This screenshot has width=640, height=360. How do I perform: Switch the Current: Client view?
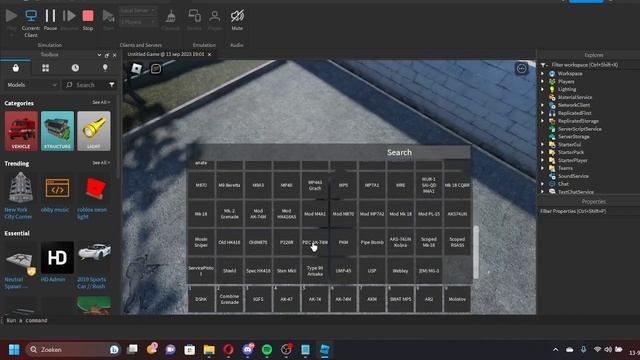coord(31,23)
